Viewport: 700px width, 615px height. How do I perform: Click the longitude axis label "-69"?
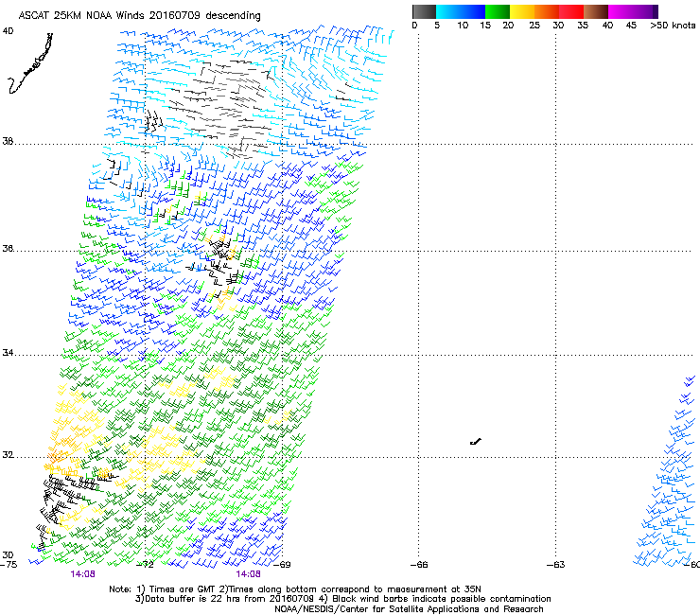coord(282,565)
